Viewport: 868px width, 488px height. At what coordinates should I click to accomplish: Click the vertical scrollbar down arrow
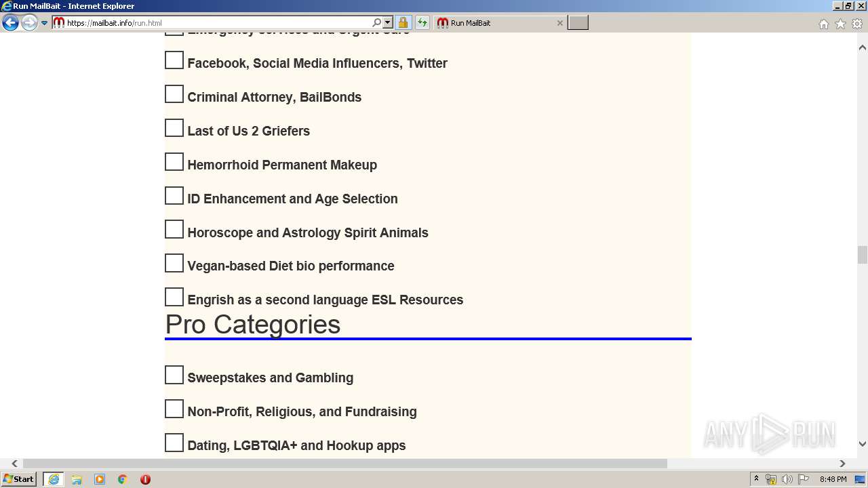[x=863, y=444]
